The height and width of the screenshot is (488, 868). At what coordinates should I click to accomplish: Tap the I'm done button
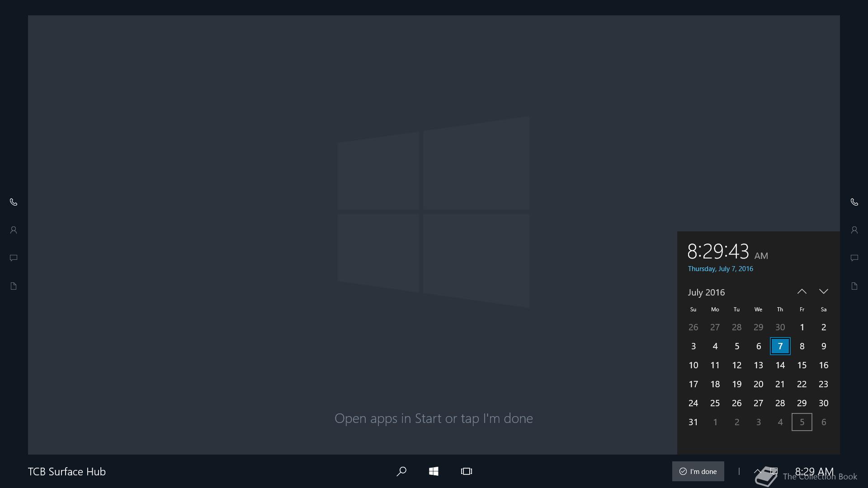pyautogui.click(x=698, y=471)
